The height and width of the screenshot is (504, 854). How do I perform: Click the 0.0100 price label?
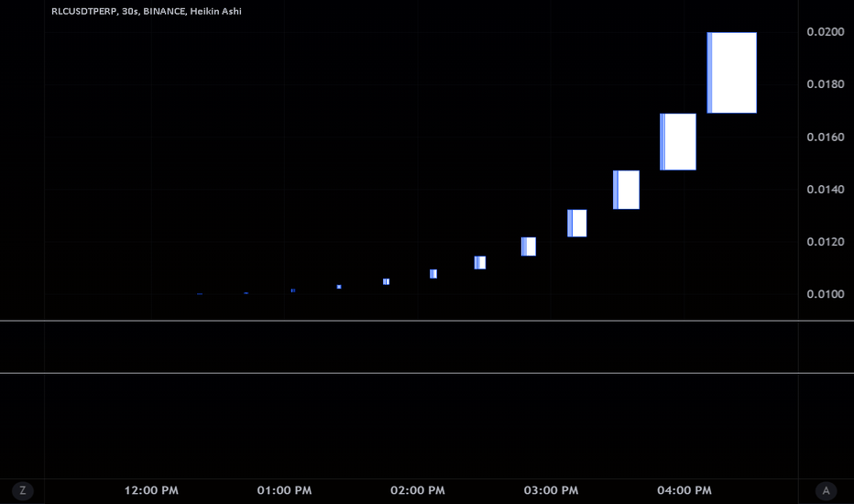point(825,293)
